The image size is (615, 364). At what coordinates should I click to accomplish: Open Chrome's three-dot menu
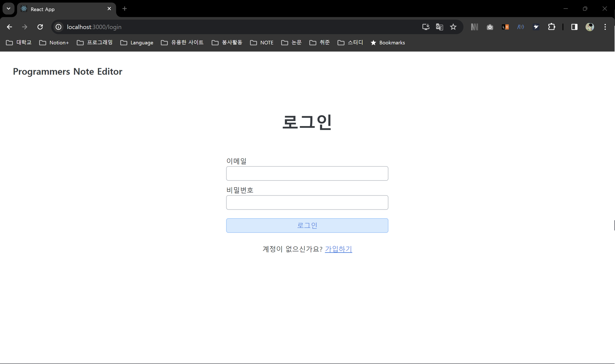click(x=605, y=27)
